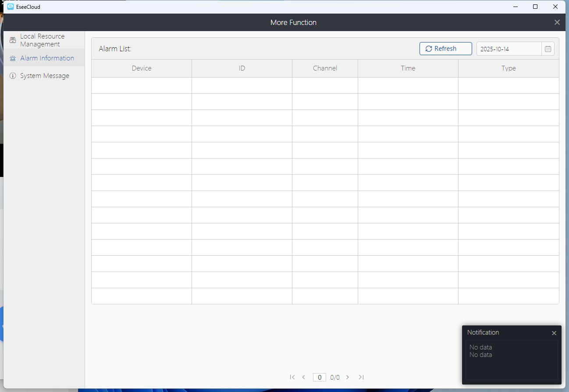Click the Refresh button for the alarm list
The width and height of the screenshot is (569, 392).
pos(445,49)
